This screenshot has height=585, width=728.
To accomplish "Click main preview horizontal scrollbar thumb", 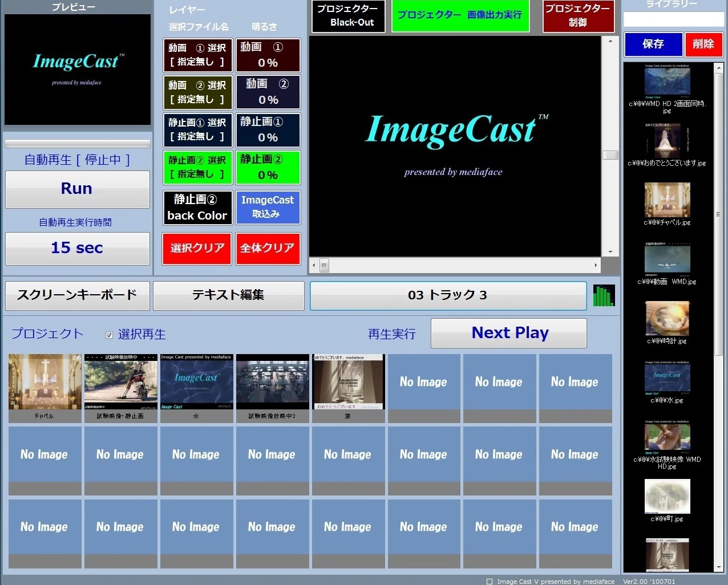I will 324,265.
